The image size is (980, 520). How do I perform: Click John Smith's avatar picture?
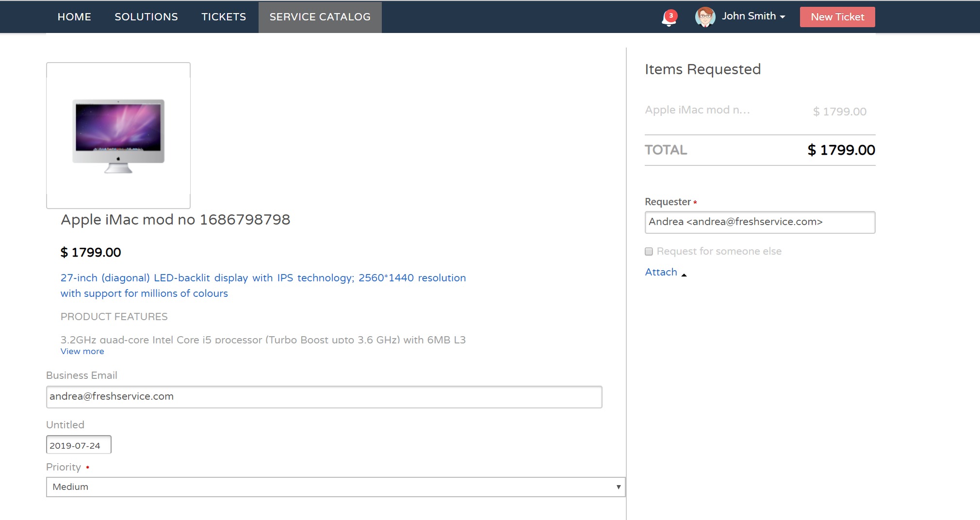pos(705,17)
